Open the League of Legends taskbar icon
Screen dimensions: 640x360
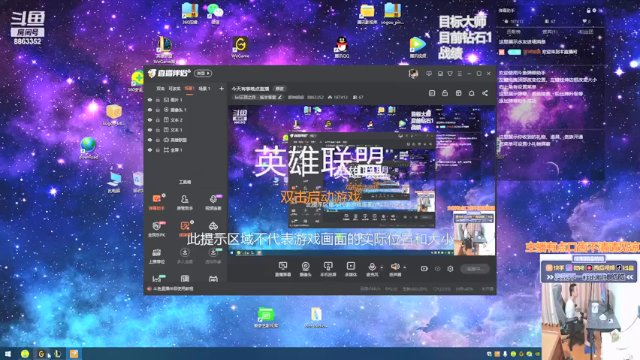point(57,354)
